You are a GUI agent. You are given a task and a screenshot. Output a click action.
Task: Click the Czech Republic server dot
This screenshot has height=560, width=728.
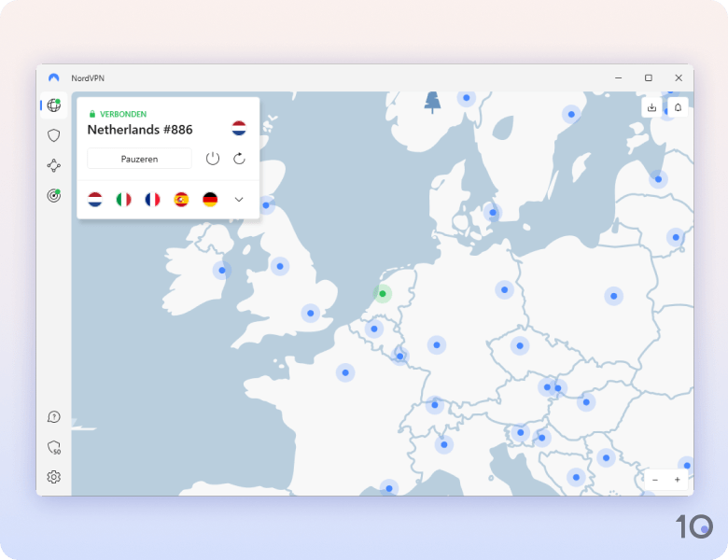click(x=520, y=345)
